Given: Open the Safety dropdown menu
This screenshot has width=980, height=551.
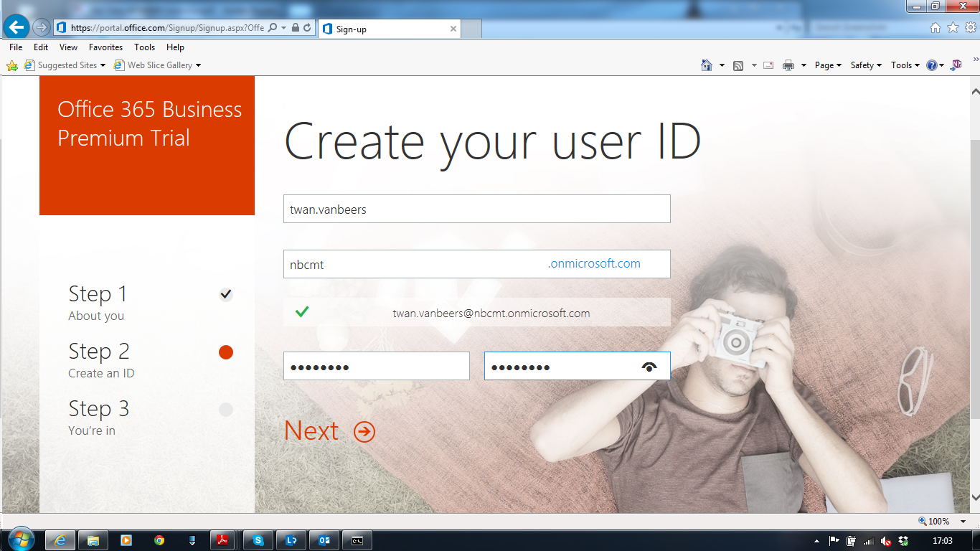Looking at the screenshot, I should point(866,65).
